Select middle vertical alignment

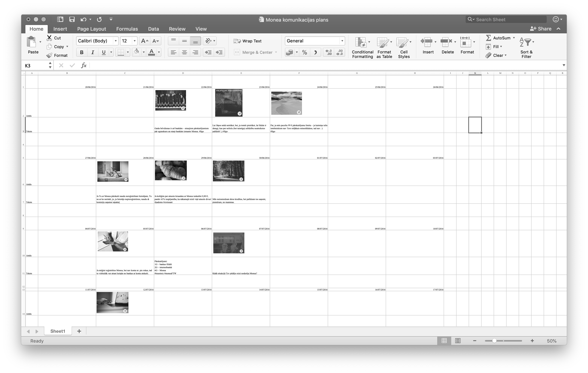pyautogui.click(x=184, y=41)
